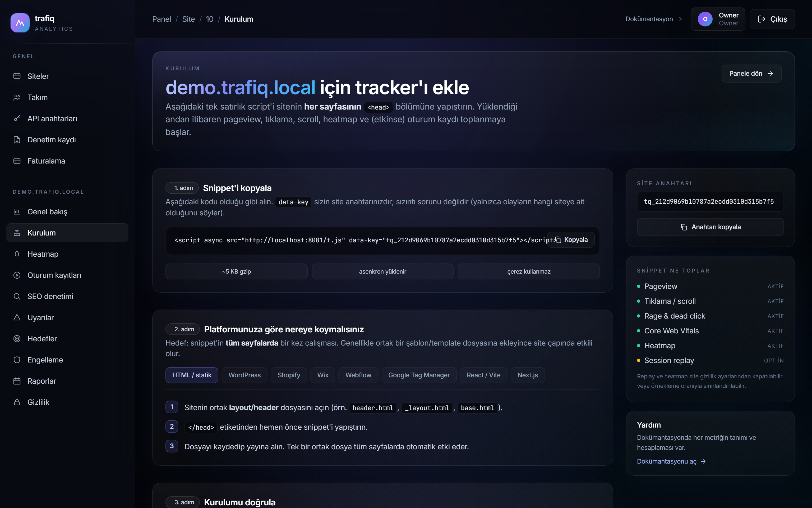Click the Anahtarı kopyala button
The height and width of the screenshot is (508, 812).
point(710,227)
